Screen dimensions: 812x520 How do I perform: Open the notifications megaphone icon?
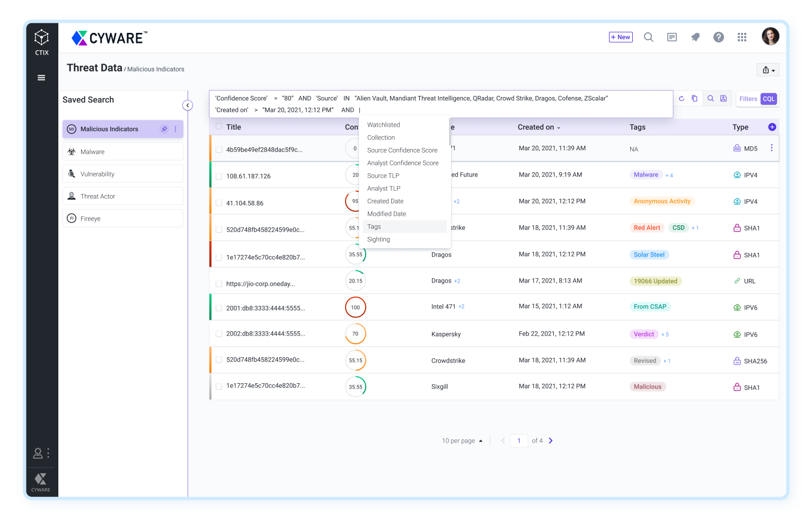[x=695, y=37]
